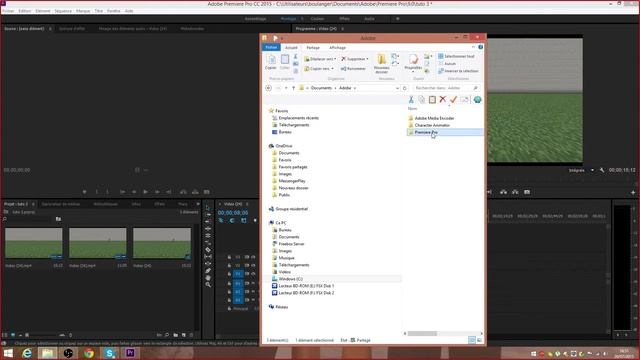This screenshot has width=640, height=360.
Task: Click the Windows Start button
Action: [8, 353]
